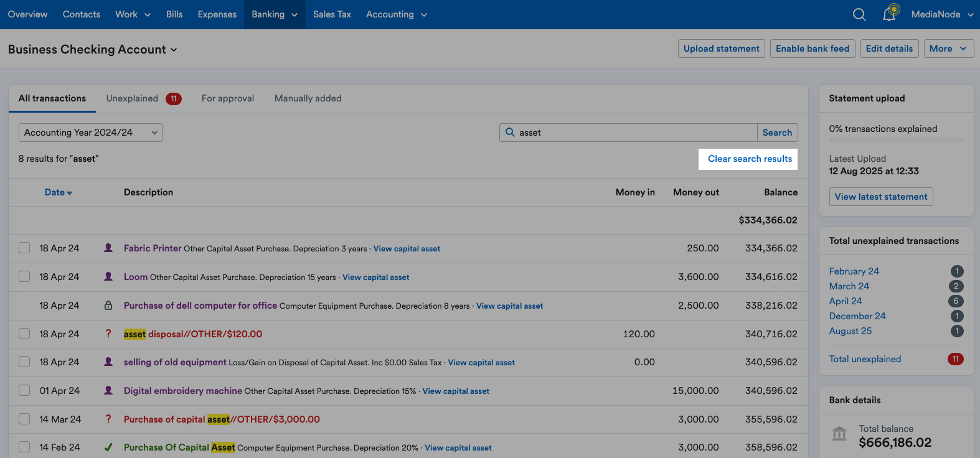
Task: Open the Accounting Year 2024/24 select
Action: [90, 133]
